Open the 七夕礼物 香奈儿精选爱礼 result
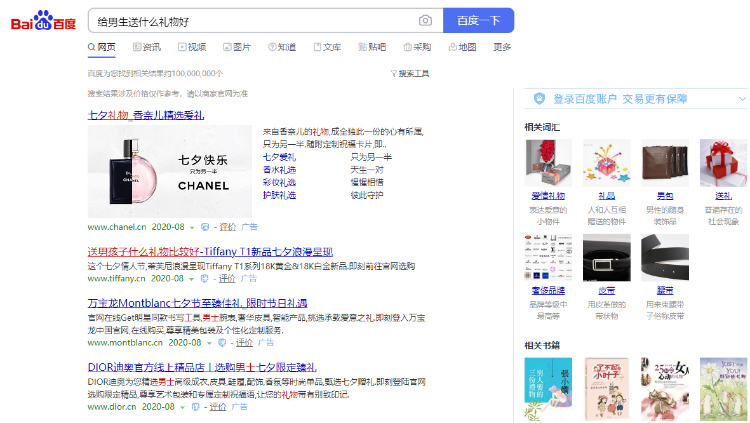 (x=146, y=115)
